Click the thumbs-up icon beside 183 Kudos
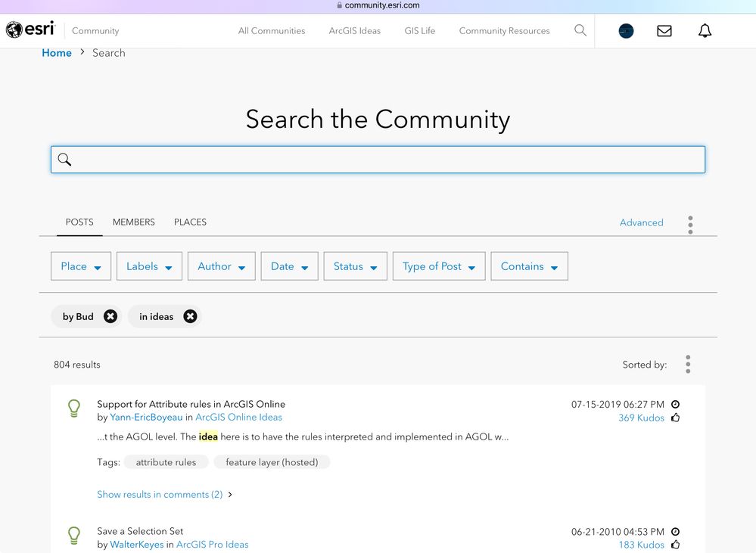 click(x=676, y=545)
